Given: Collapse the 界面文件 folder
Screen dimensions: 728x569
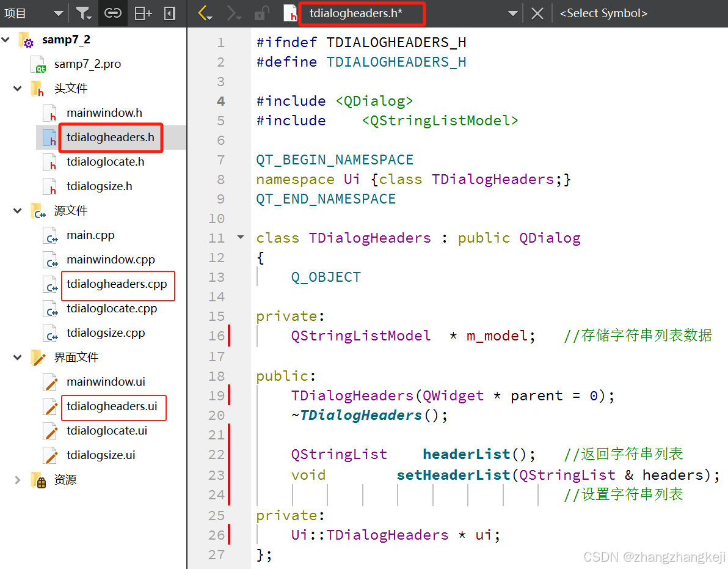Looking at the screenshot, I should [18, 357].
